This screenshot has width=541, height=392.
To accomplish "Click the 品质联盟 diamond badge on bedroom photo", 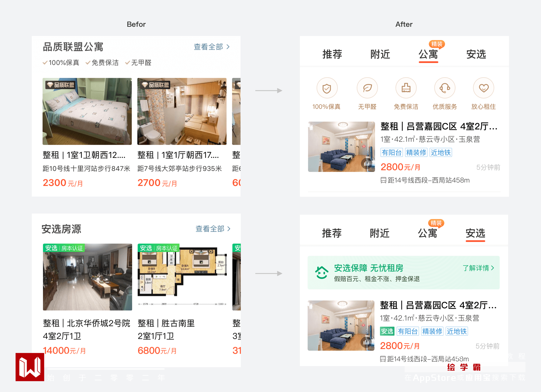I will pyautogui.click(x=61, y=85).
